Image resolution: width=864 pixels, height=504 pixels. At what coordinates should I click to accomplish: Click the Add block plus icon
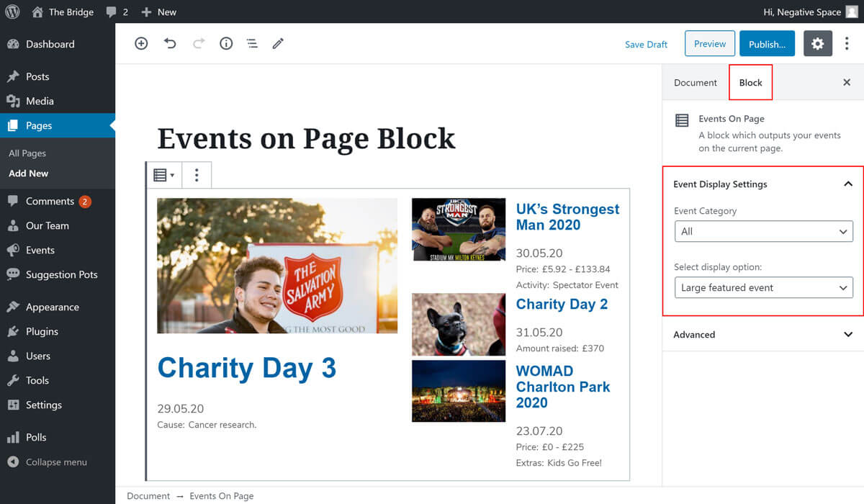[x=141, y=44]
